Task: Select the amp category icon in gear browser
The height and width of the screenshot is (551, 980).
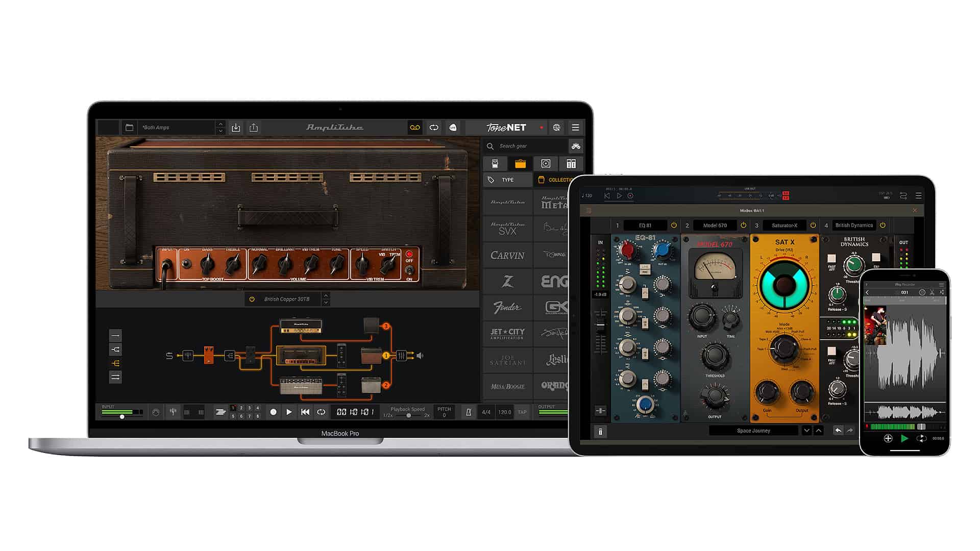Action: pyautogui.click(x=520, y=164)
